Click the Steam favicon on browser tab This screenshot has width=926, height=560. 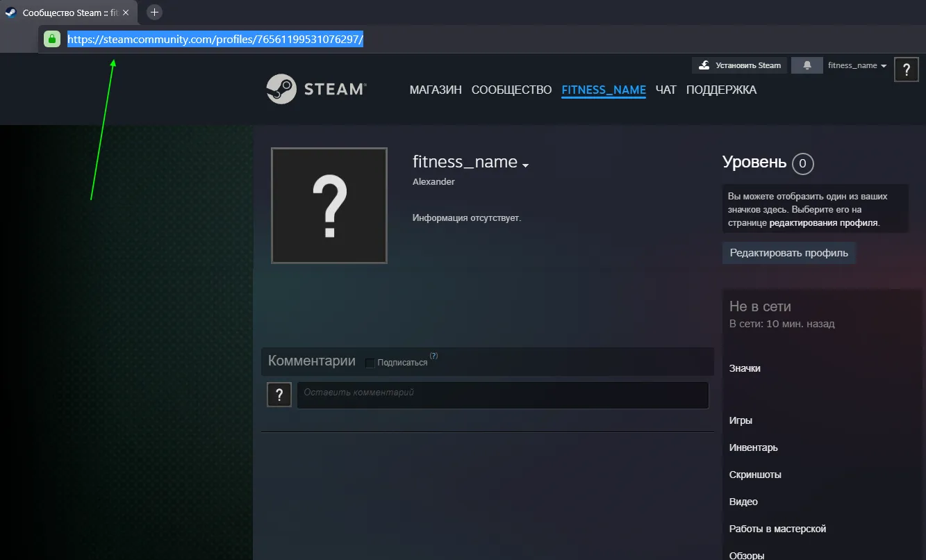click(11, 13)
